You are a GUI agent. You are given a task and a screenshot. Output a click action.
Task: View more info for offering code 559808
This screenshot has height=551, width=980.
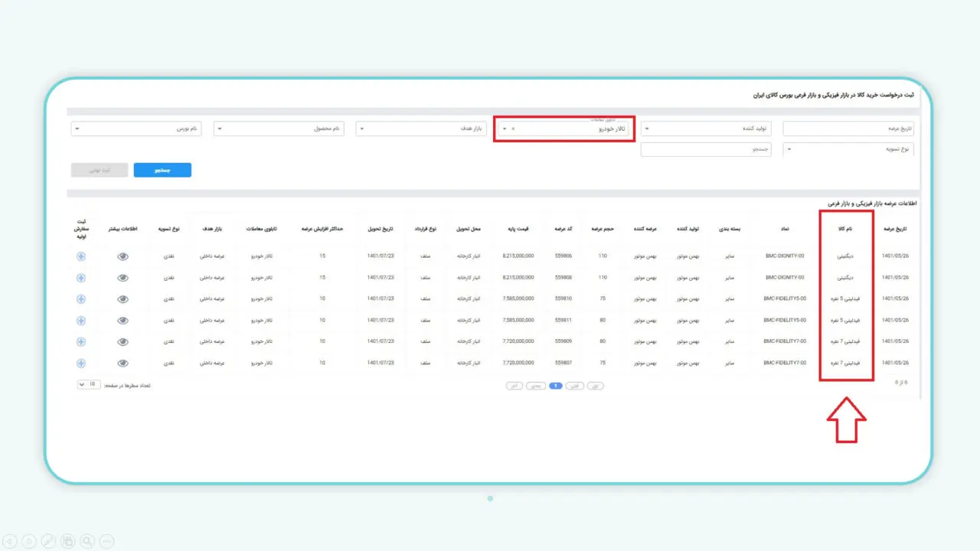coord(122,278)
